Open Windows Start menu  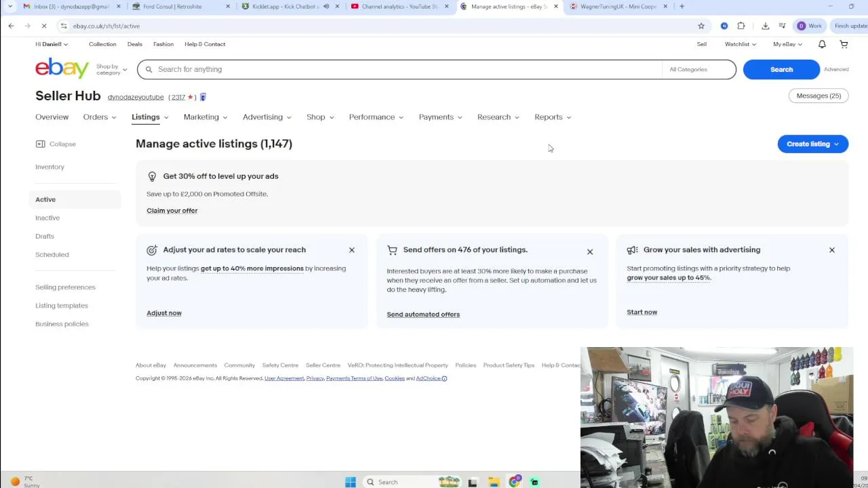coord(351,482)
